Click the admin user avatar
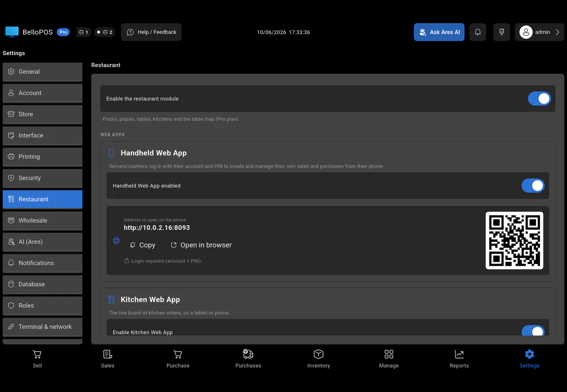 [x=526, y=32]
